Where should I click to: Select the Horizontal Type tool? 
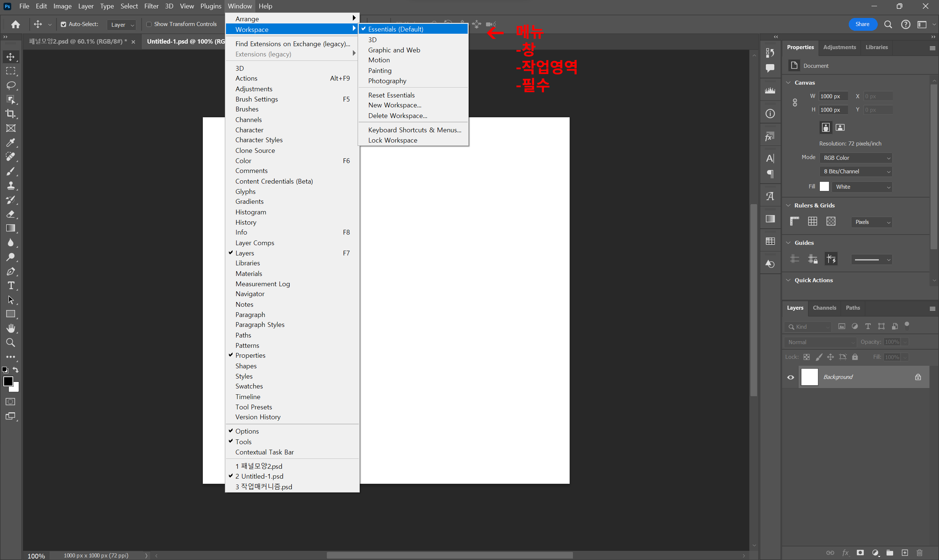(11, 285)
